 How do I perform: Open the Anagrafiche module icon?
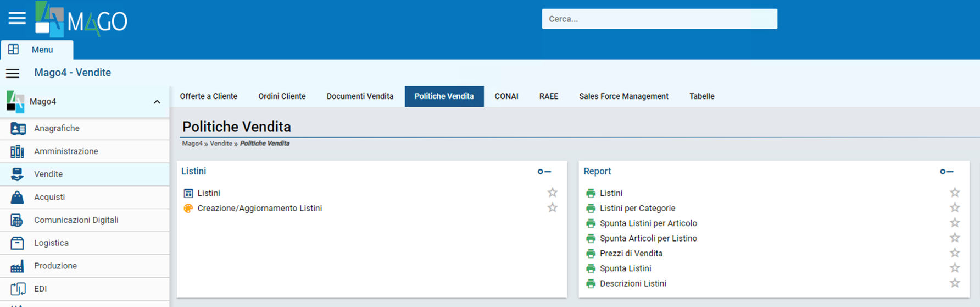[18, 128]
